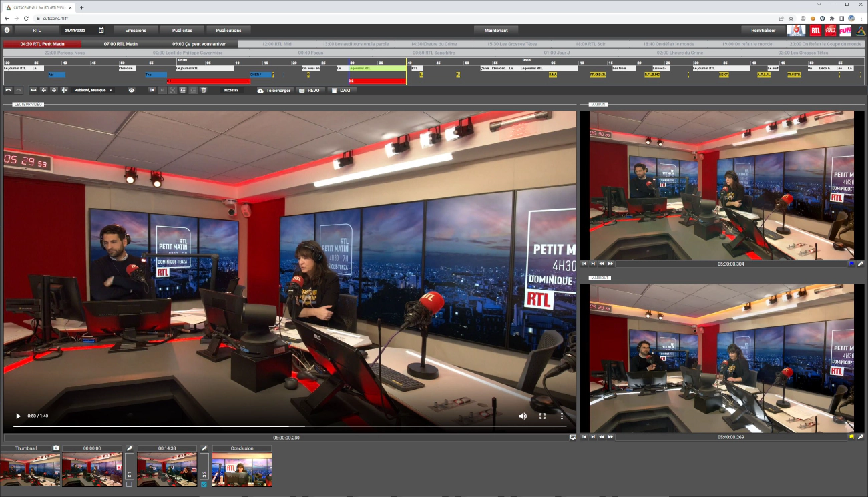Select the RTL station logo
868x497 pixels.
pyautogui.click(x=815, y=30)
